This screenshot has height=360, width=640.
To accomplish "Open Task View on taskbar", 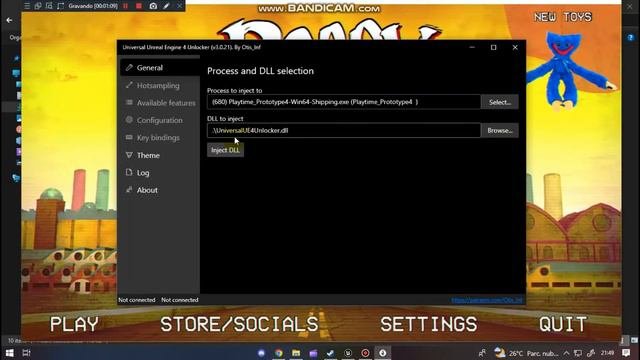I will 27,353.
